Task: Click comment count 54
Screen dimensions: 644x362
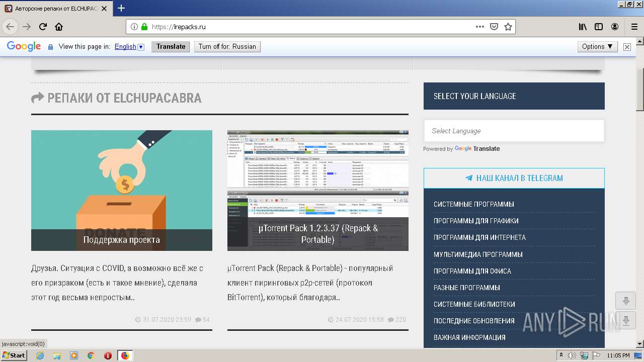Action: (202, 319)
